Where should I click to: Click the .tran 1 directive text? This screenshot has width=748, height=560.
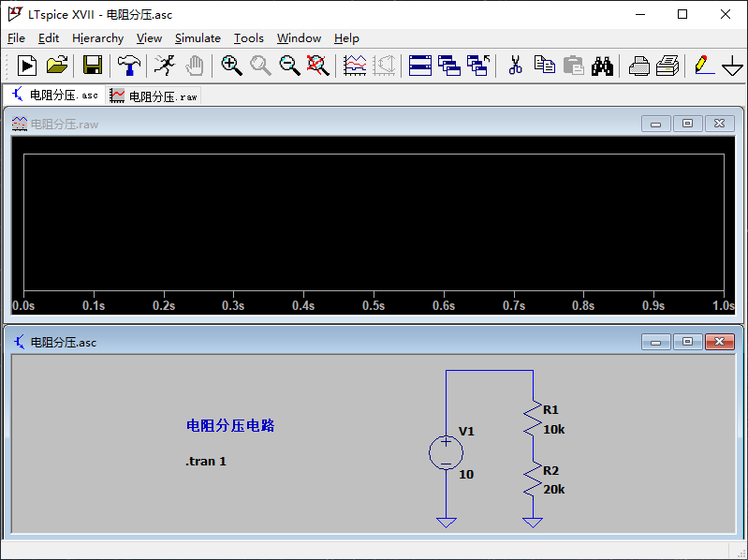point(206,462)
